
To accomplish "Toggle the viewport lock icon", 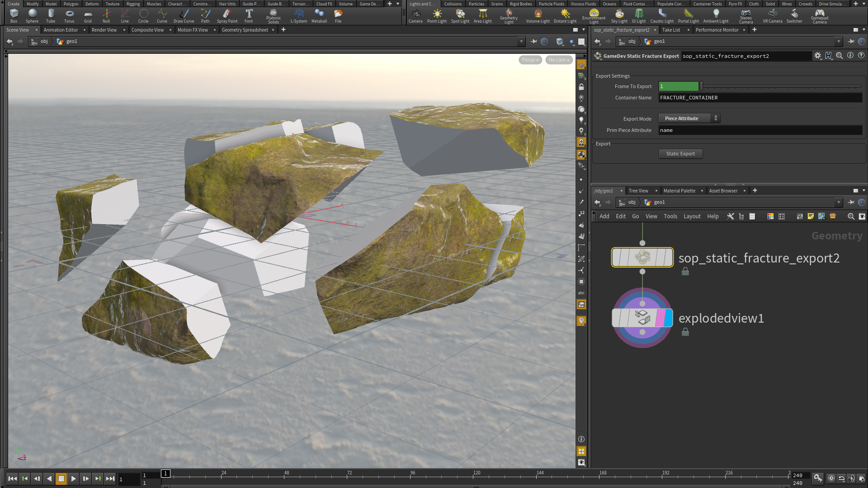I will (581, 87).
